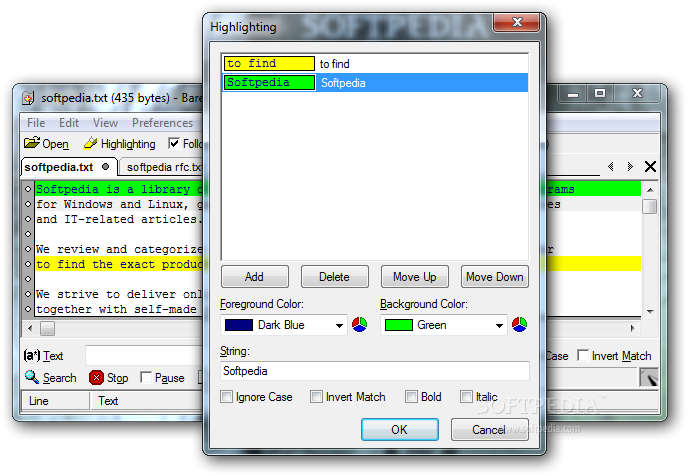Click the red Stop icon
Viewport: 688px width, 476px height.
(x=96, y=377)
